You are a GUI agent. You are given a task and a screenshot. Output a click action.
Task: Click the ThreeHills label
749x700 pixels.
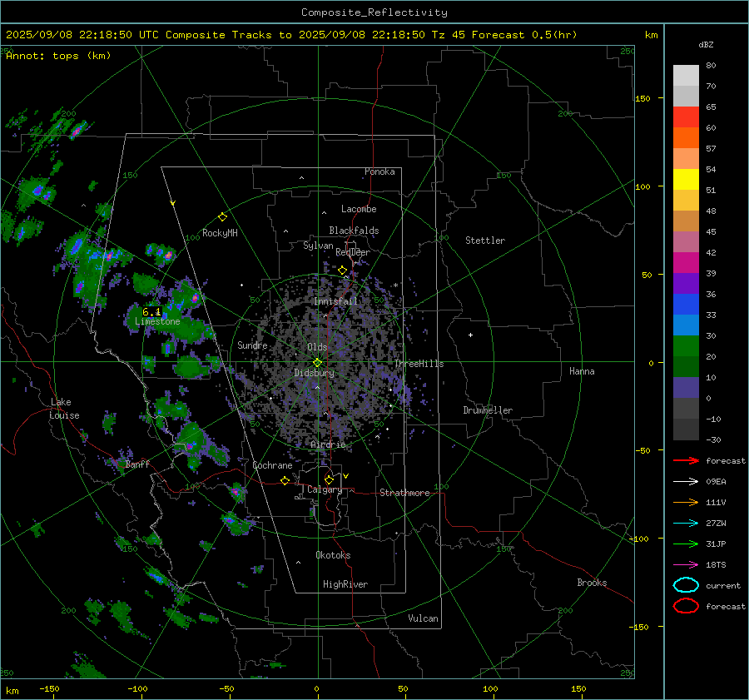coord(419,364)
